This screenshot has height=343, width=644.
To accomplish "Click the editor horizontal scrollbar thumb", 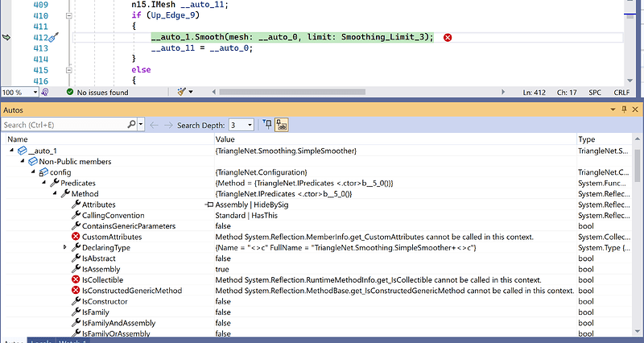I will (x=292, y=92).
